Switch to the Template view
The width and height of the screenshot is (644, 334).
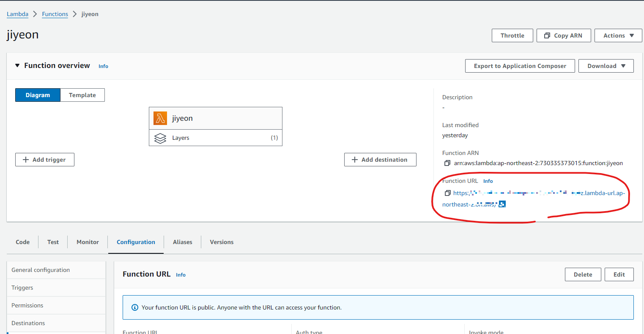(82, 95)
